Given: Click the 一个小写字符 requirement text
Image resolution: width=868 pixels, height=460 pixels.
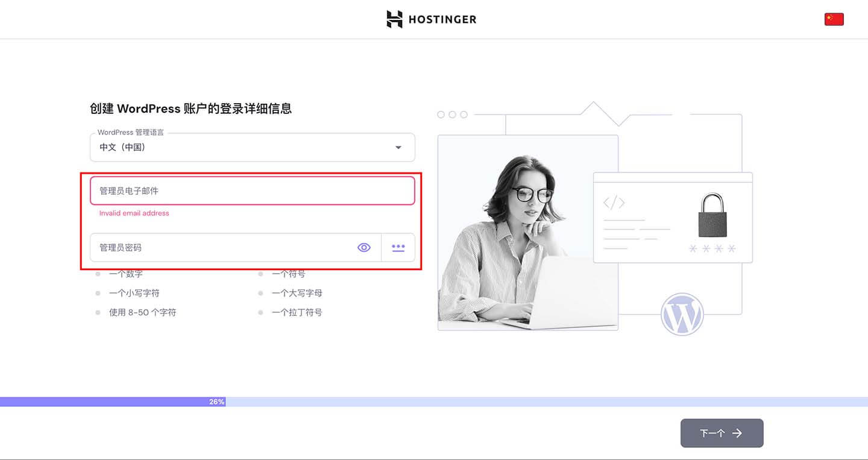Looking at the screenshot, I should point(134,293).
